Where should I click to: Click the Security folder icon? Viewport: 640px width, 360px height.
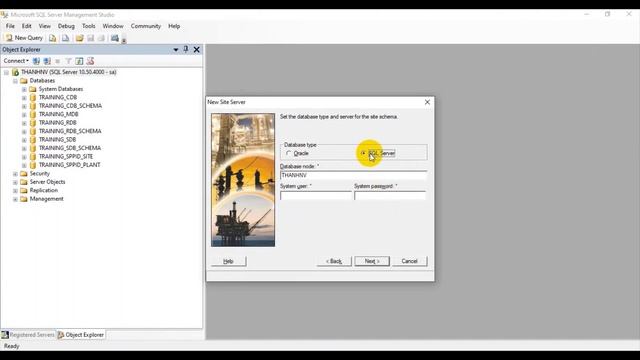click(x=24, y=173)
